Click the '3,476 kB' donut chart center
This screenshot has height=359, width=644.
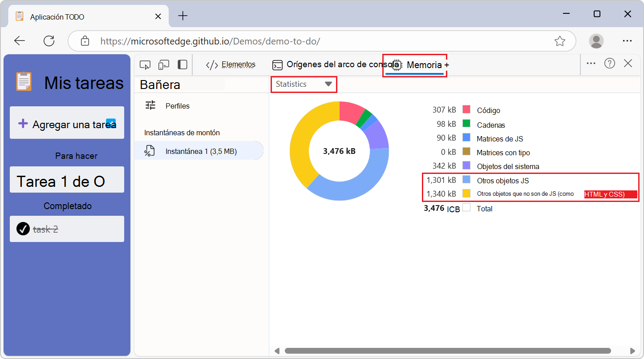tap(339, 151)
